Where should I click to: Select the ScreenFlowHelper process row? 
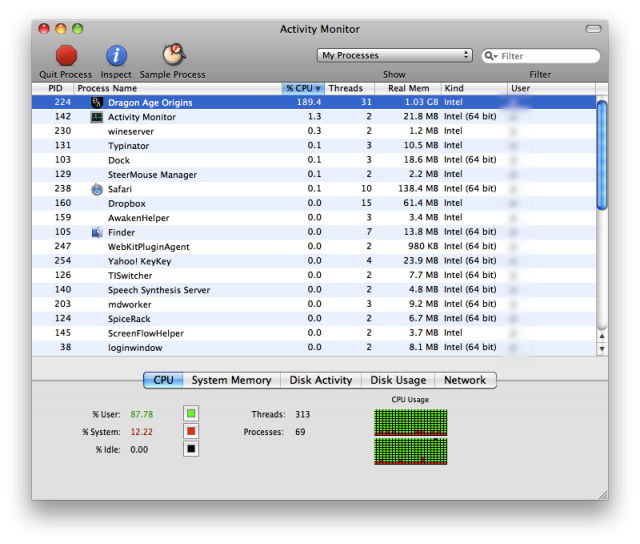[314, 333]
